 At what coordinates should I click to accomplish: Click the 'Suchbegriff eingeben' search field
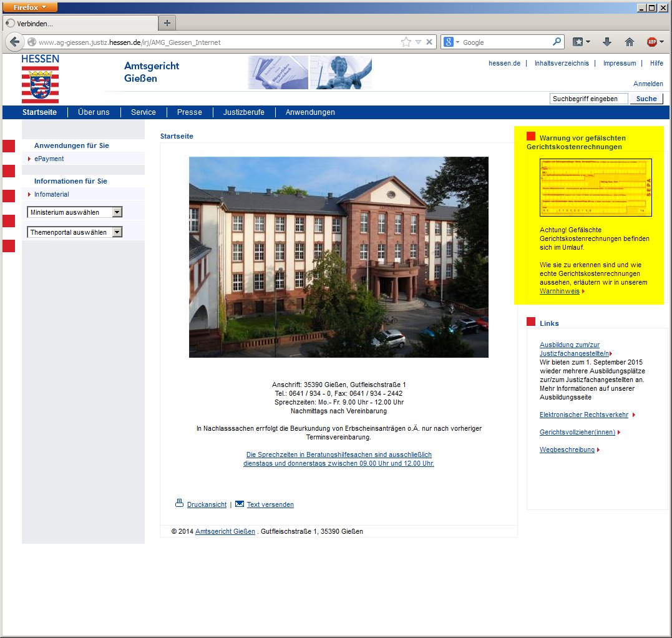pyautogui.click(x=589, y=99)
